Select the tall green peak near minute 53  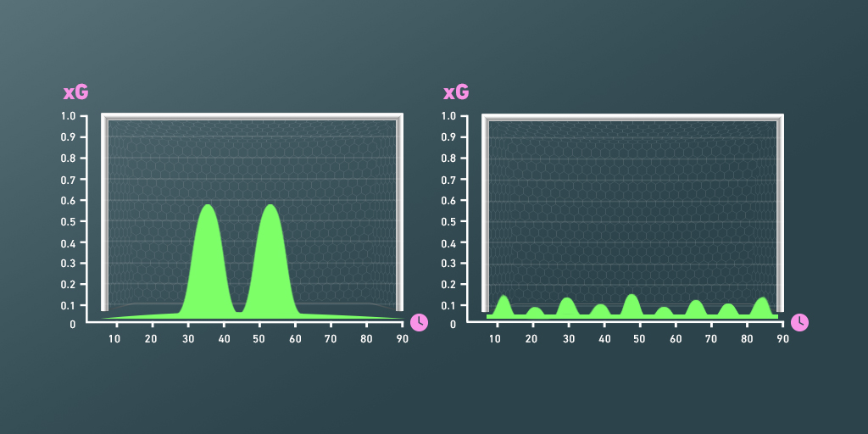tap(270, 260)
